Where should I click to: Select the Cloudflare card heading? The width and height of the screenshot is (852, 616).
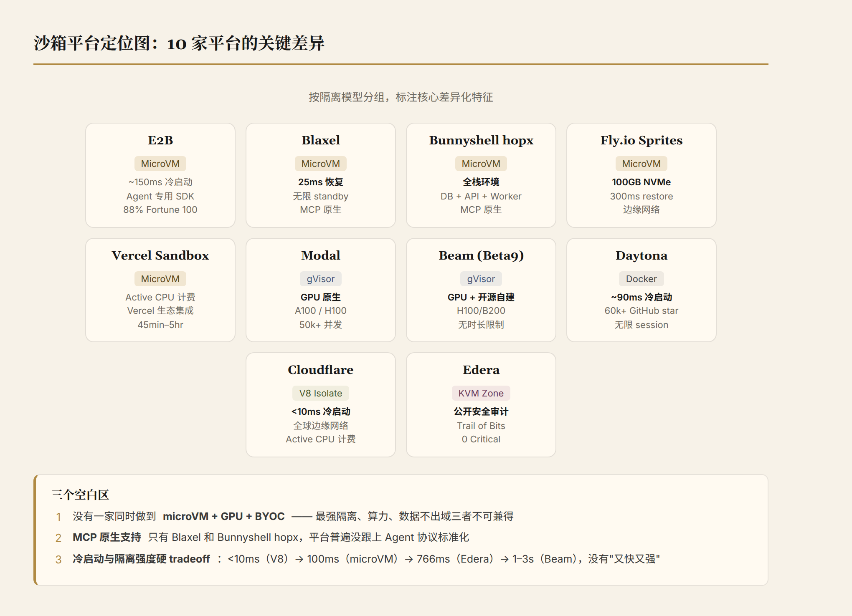click(321, 370)
